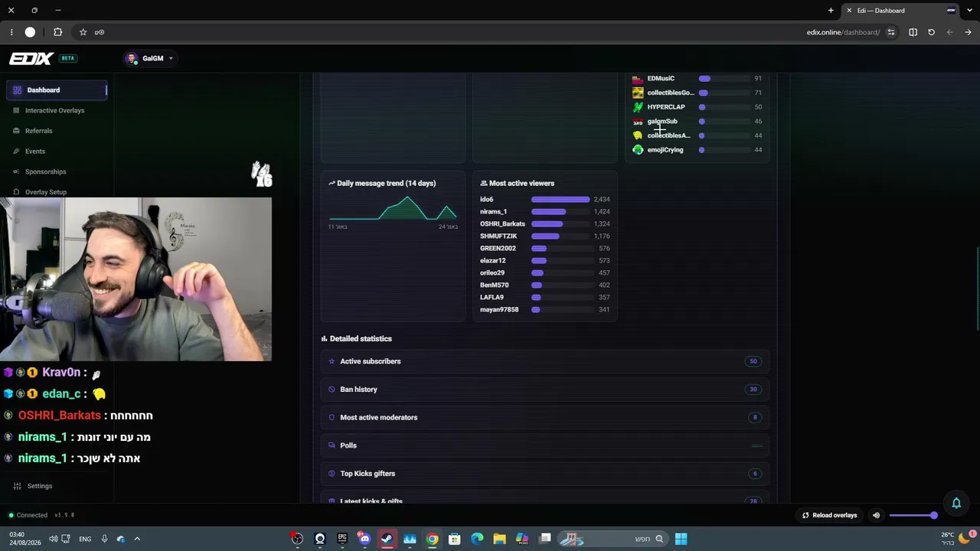Click the emojiCrying emote icon

coord(638,150)
